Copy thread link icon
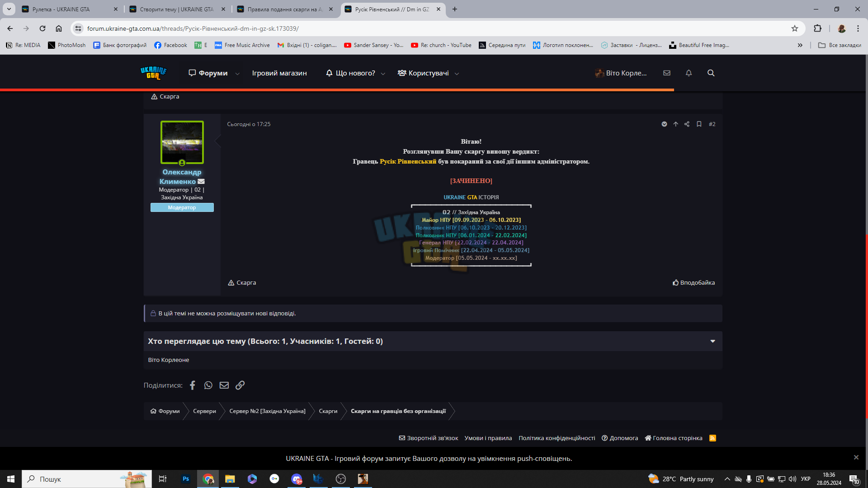Screen dimensions: 868x488 pyautogui.click(x=240, y=385)
